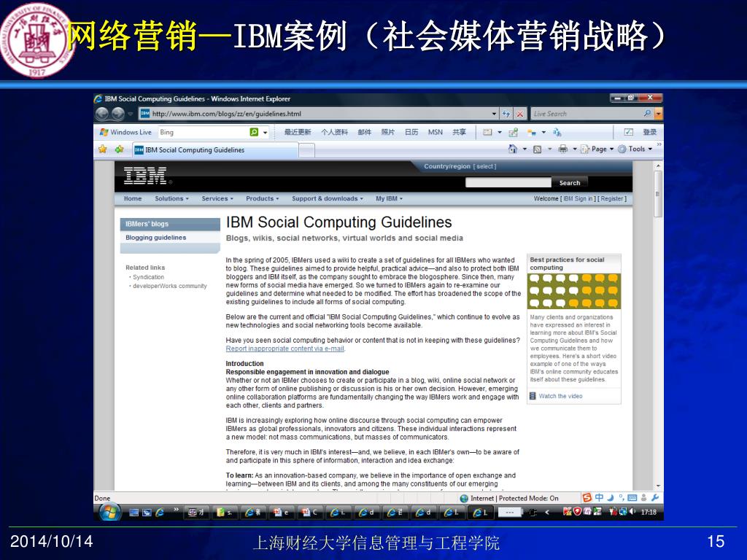
Task: Open Support & downloads navigation menu
Action: (328, 198)
